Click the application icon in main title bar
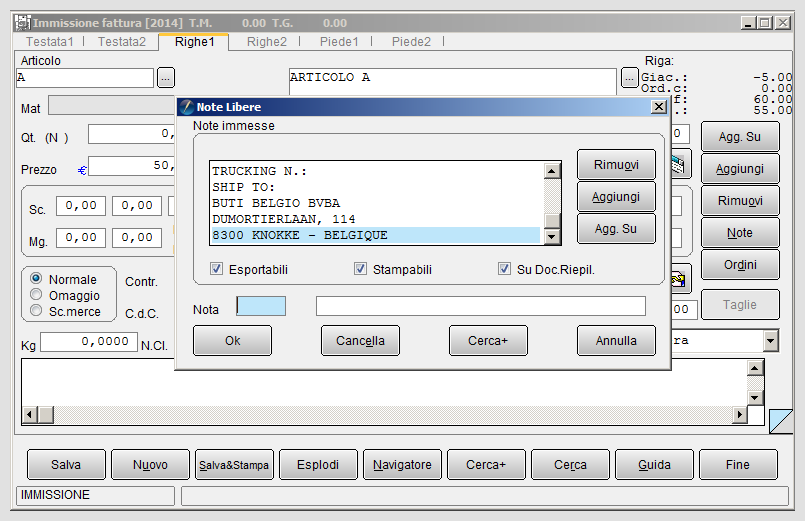Image resolution: width=805 pixels, height=521 pixels. point(23,23)
